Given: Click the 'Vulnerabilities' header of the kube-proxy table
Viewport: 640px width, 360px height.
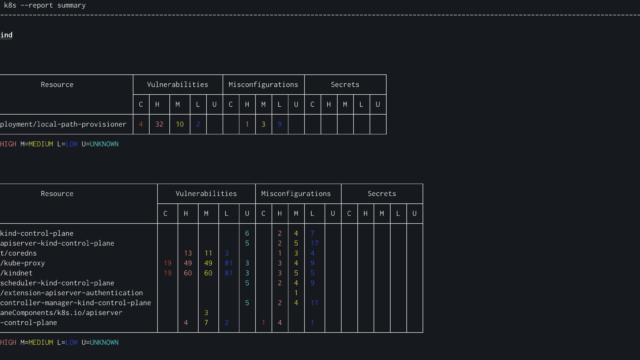Looking at the screenshot, I should pyautogui.click(x=206, y=193).
